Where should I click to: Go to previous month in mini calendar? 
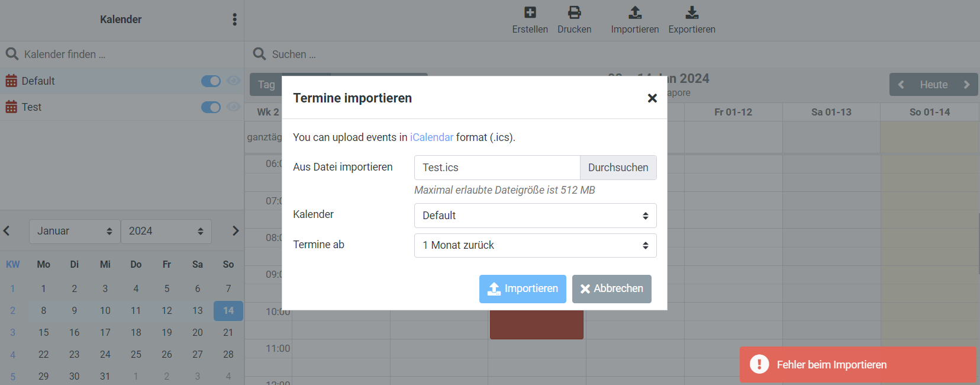pyautogui.click(x=7, y=231)
